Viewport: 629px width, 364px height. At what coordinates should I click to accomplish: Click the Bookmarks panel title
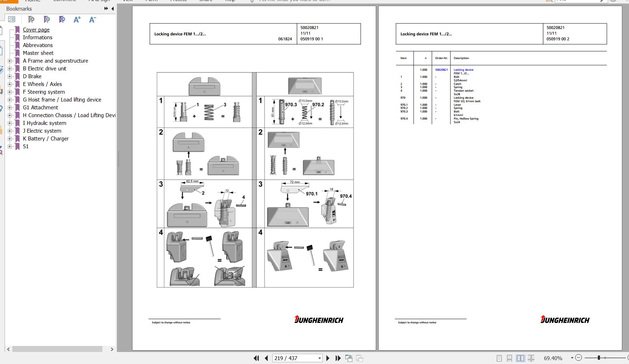point(19,8)
